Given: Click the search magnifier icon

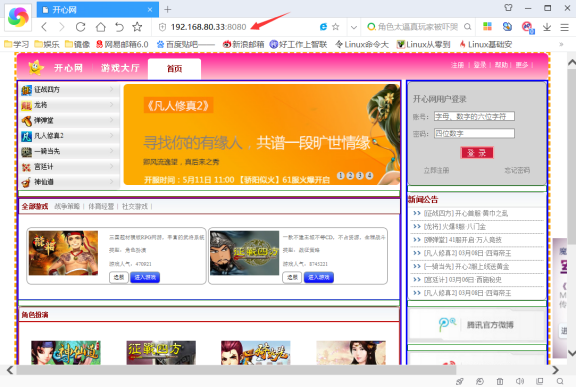Looking at the screenshot, I should [x=467, y=27].
